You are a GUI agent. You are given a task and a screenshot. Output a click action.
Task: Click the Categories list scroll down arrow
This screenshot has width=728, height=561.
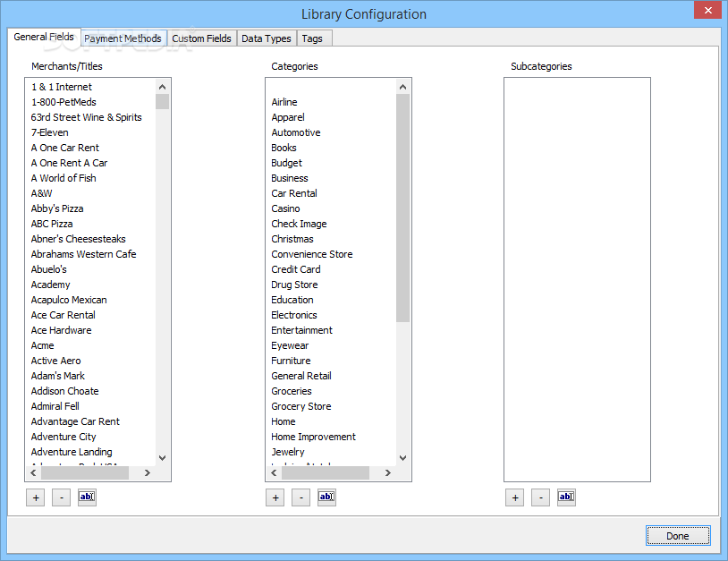tap(402, 458)
